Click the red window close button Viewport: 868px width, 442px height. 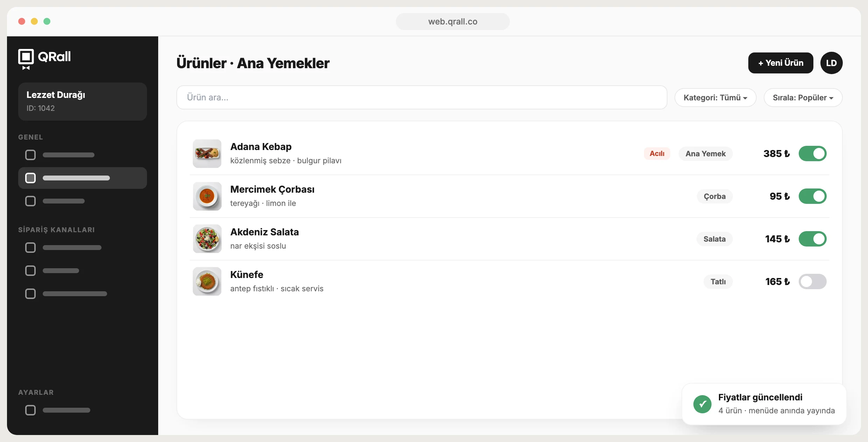click(22, 21)
